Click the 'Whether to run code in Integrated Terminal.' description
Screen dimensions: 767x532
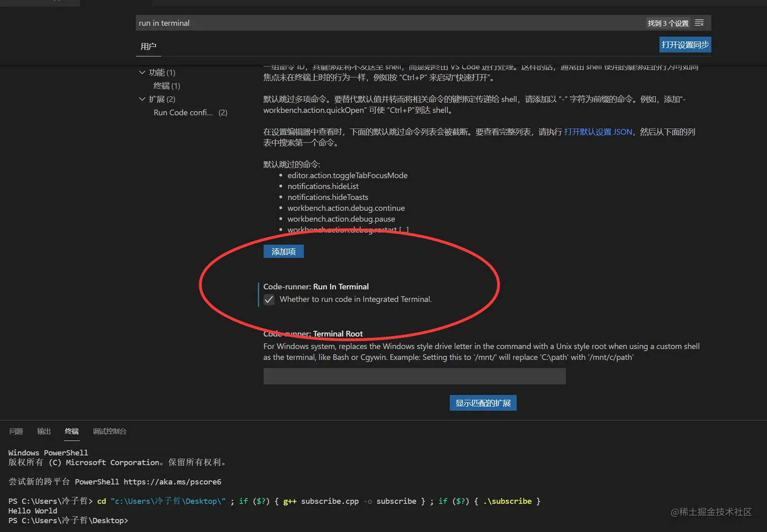pyautogui.click(x=356, y=299)
